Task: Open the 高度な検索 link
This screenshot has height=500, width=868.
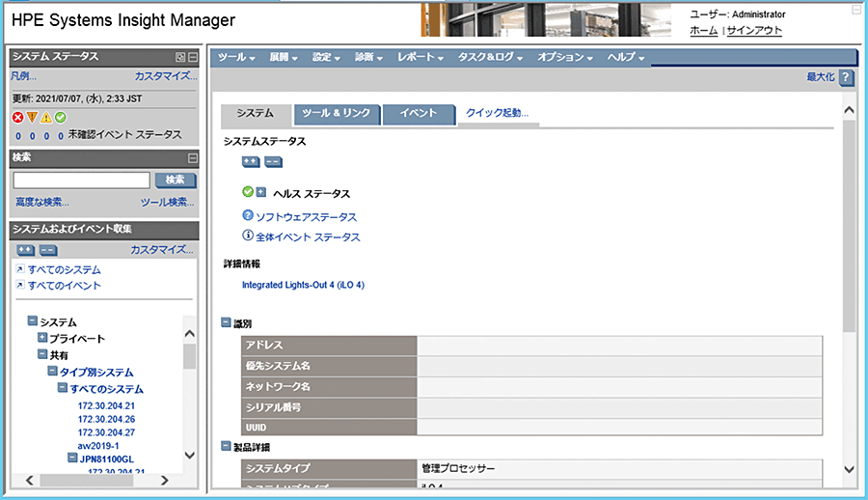Action: click(42, 203)
